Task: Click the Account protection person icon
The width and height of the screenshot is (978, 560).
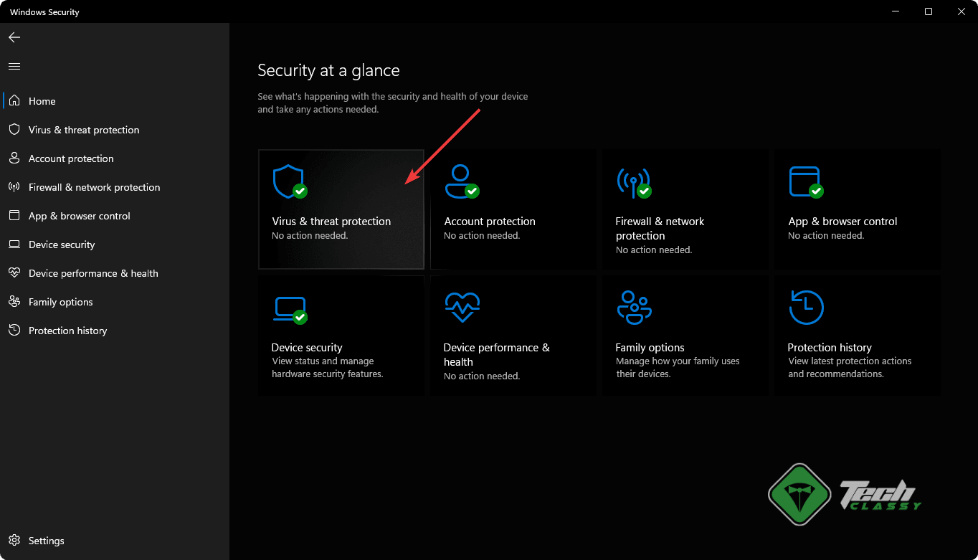Action: click(461, 182)
